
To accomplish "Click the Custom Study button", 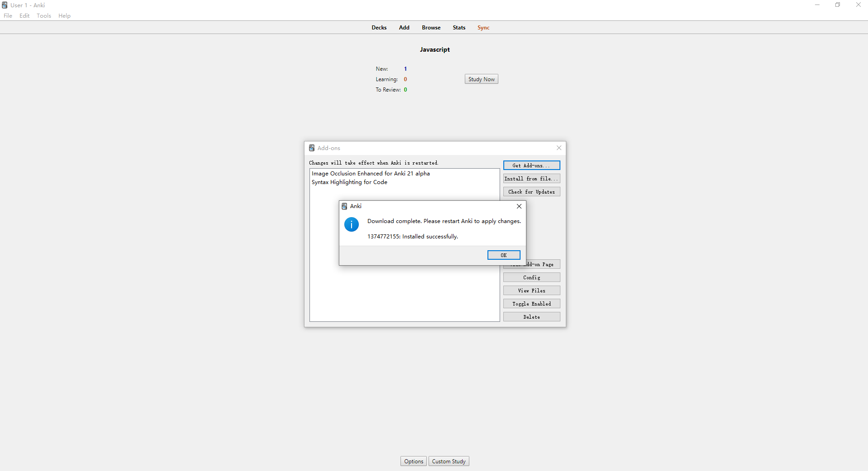I will click(x=449, y=461).
